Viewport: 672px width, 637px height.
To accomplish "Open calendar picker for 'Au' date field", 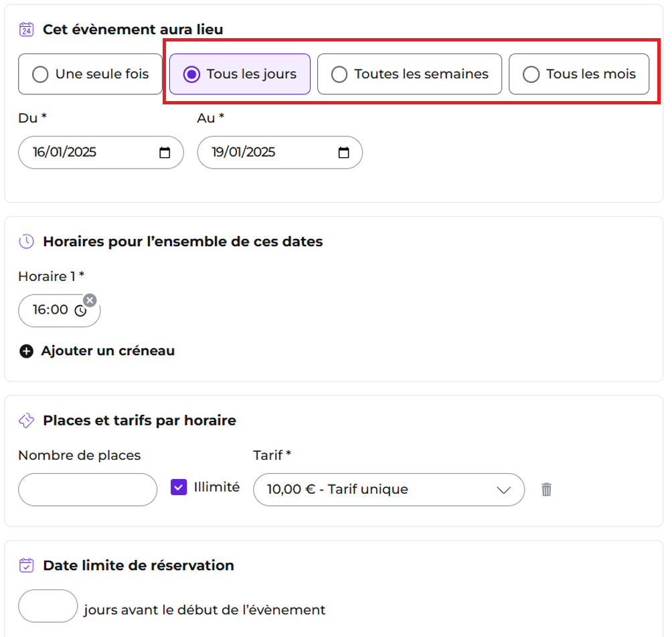I will tap(344, 153).
